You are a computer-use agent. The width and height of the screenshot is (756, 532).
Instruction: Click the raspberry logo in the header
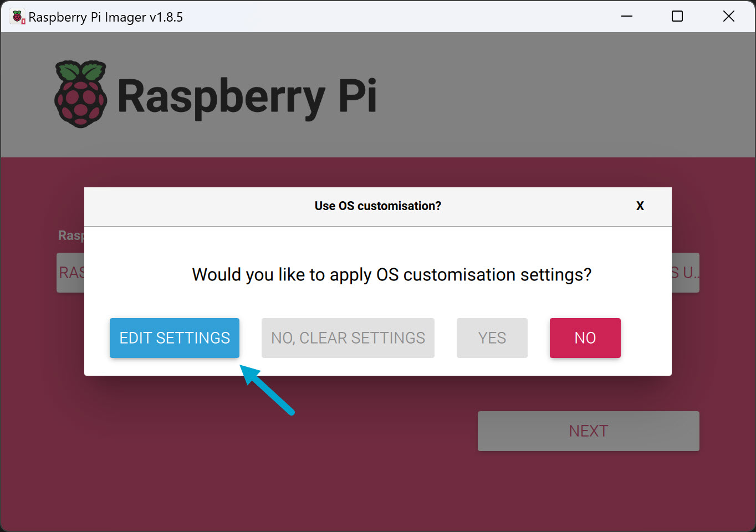(x=81, y=94)
